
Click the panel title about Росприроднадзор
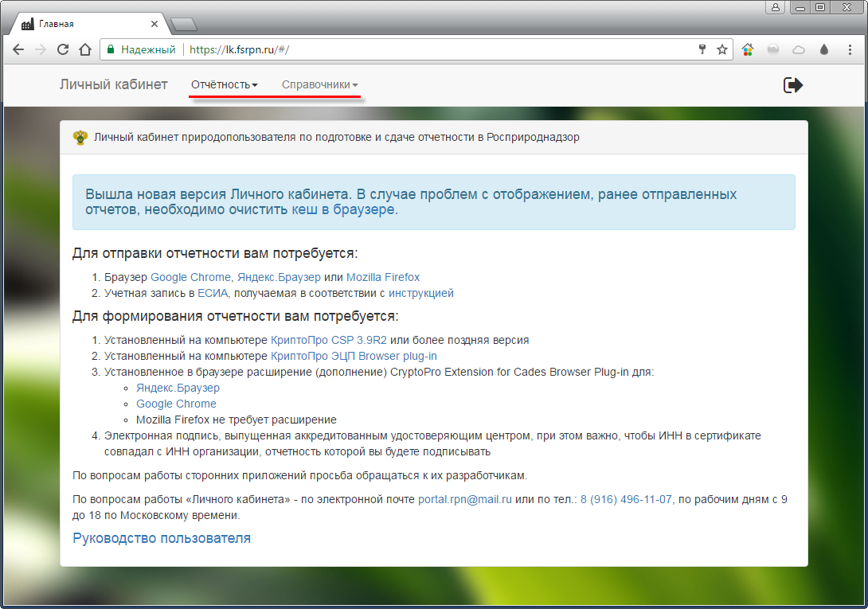337,137
